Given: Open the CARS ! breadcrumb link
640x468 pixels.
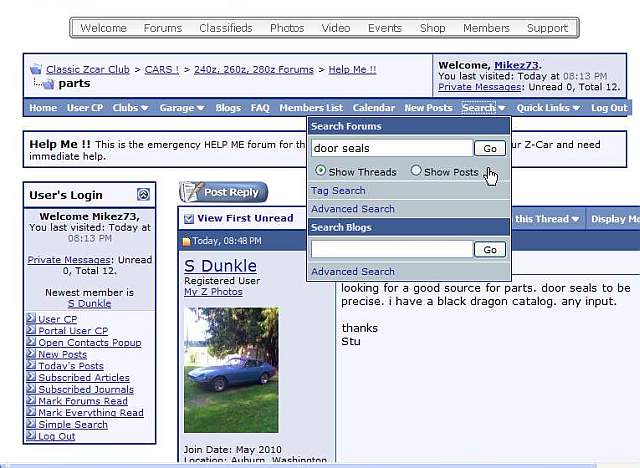Looking at the screenshot, I should click(x=162, y=69).
